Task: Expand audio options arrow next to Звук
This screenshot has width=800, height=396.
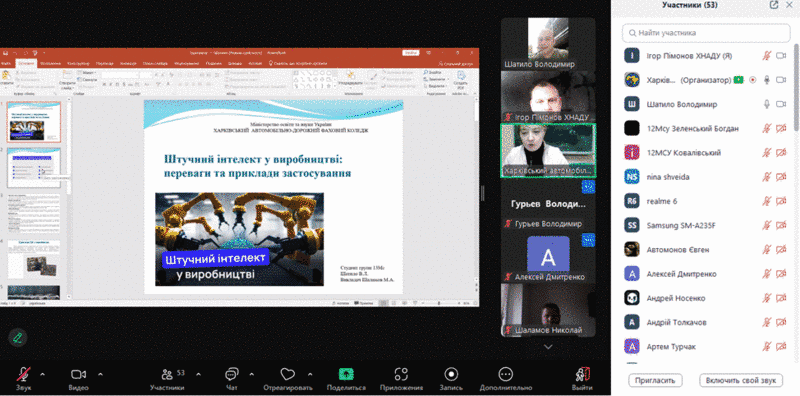Action: tap(42, 374)
